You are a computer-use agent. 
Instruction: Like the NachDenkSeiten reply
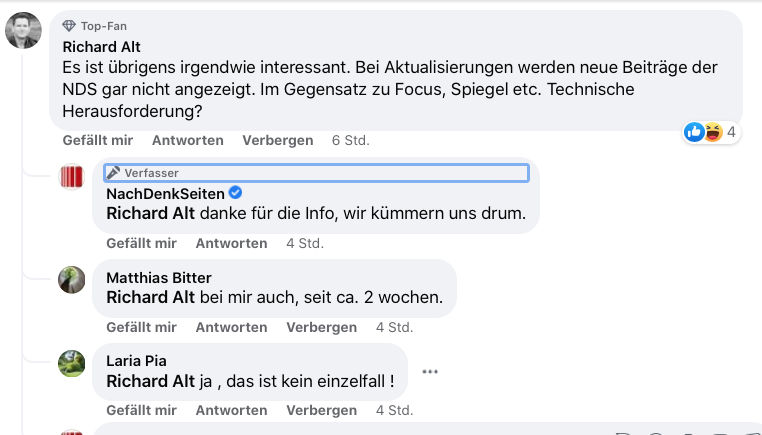[141, 244]
